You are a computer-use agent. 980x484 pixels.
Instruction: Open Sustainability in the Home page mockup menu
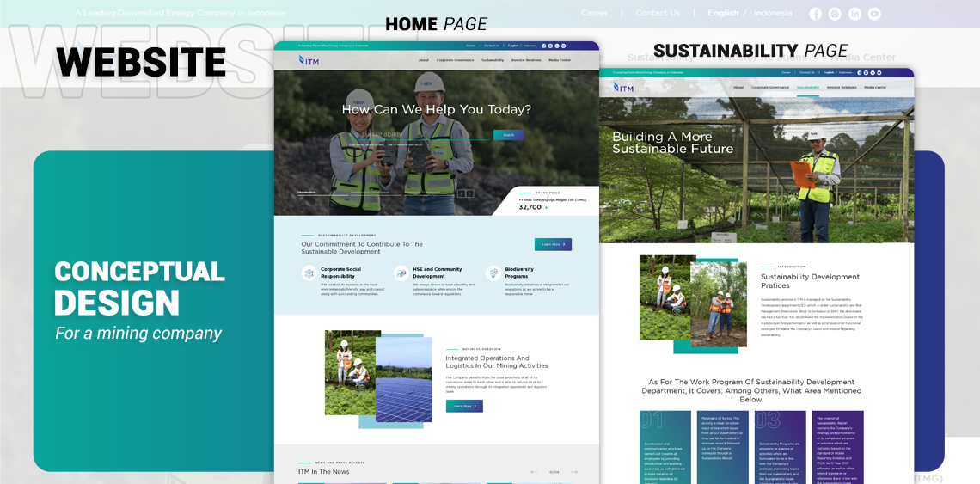click(x=493, y=60)
